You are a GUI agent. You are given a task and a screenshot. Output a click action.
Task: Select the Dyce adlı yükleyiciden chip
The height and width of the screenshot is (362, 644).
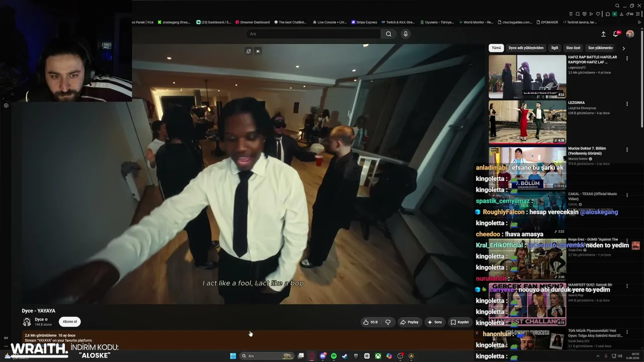click(526, 48)
